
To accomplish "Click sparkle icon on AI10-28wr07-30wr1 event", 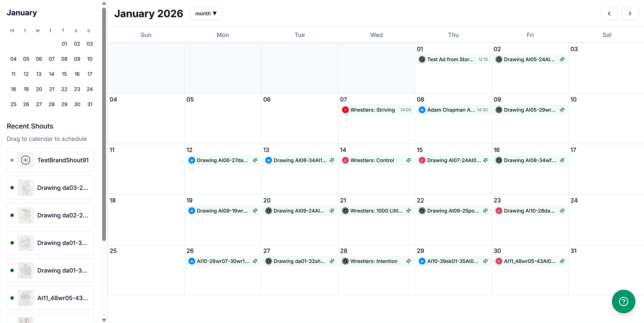I will 255,261.
